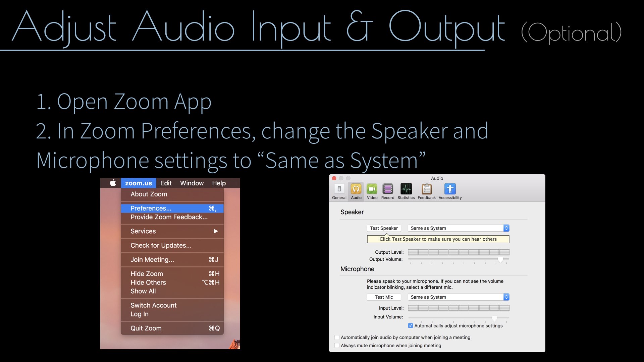Open the General preferences tab icon
The height and width of the screenshot is (362, 644).
coord(339,189)
